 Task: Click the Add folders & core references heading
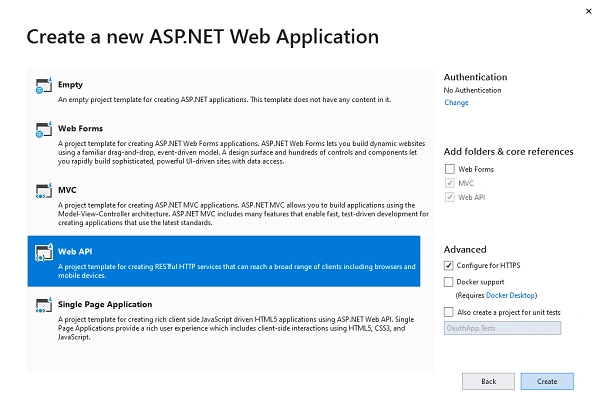pyautogui.click(x=509, y=152)
